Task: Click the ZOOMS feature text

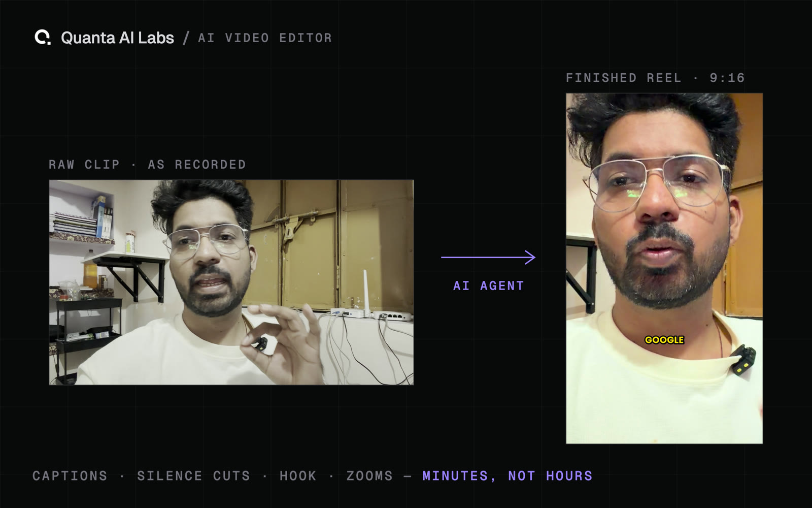Action: pos(369,476)
